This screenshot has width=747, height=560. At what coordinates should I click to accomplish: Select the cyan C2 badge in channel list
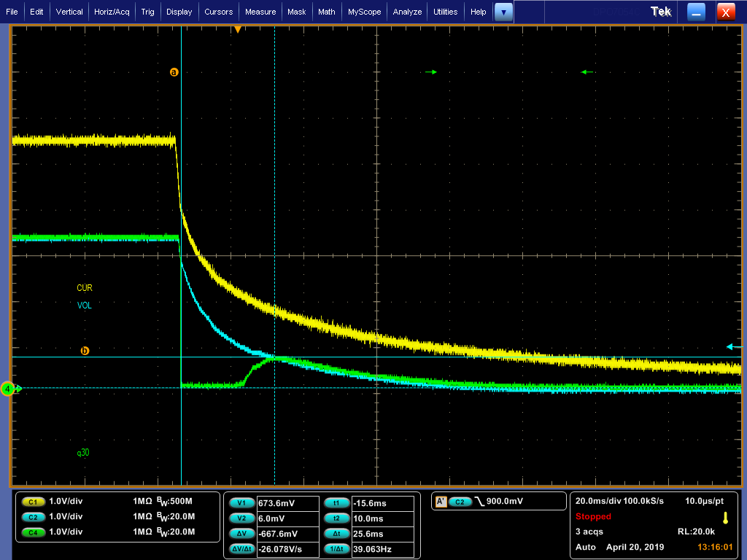pyautogui.click(x=33, y=516)
